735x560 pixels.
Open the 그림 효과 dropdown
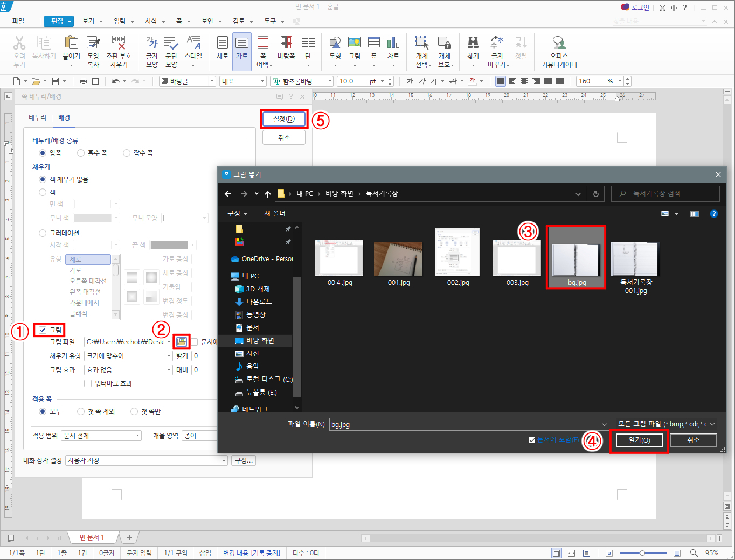128,370
